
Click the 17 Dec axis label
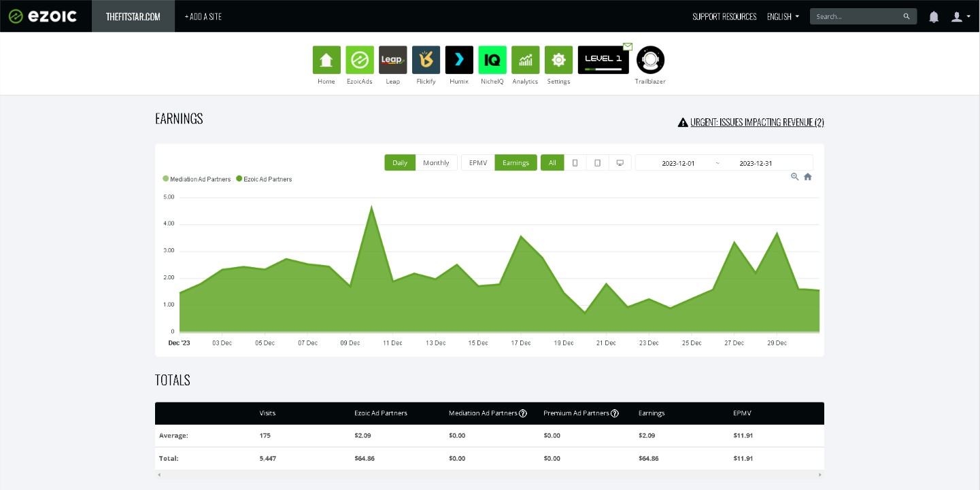coord(521,343)
